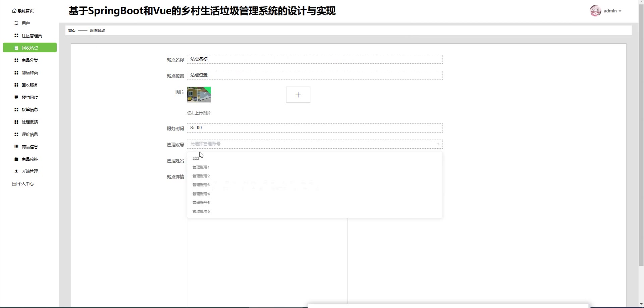The image size is (644, 308).
Task: Click the 处理反馈 grid icon
Action: 16,122
